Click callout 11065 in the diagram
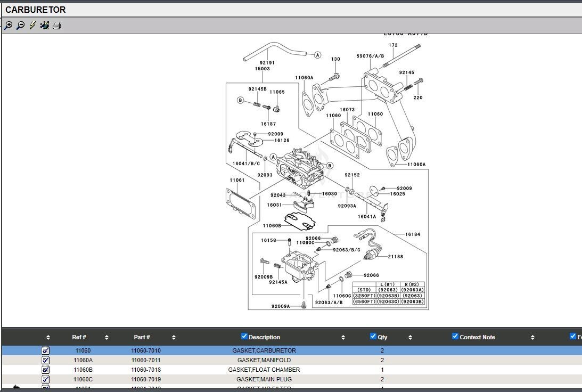 coord(277,92)
